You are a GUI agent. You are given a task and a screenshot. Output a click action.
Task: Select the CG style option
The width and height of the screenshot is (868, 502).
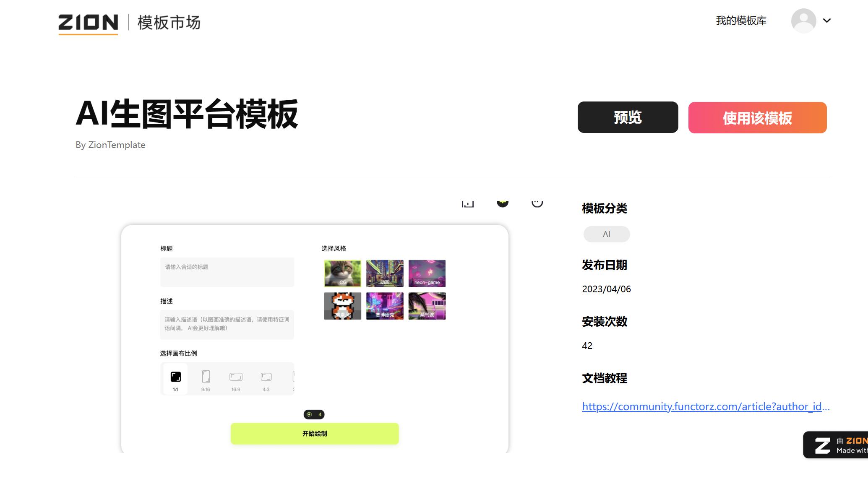click(342, 273)
